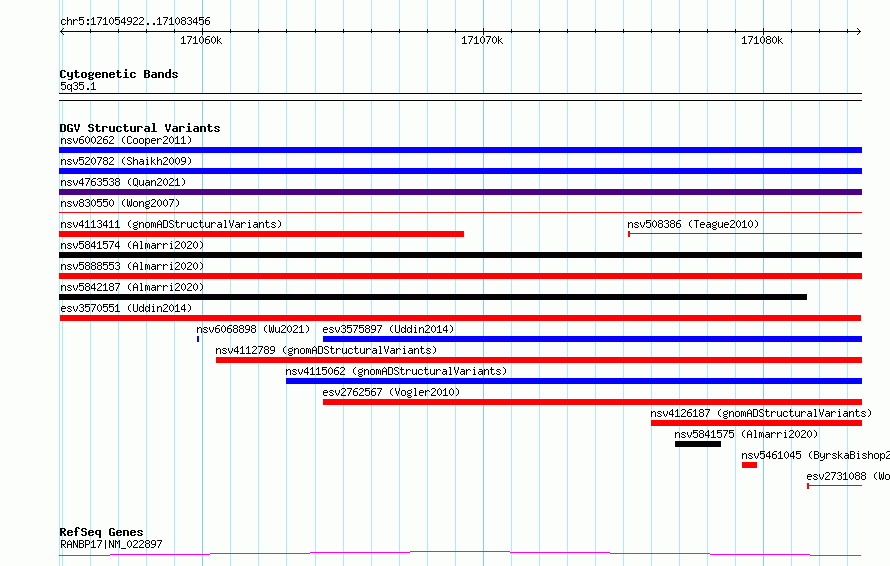Open nsv4112789 (gnomADStructuralVariants) label

click(326, 350)
